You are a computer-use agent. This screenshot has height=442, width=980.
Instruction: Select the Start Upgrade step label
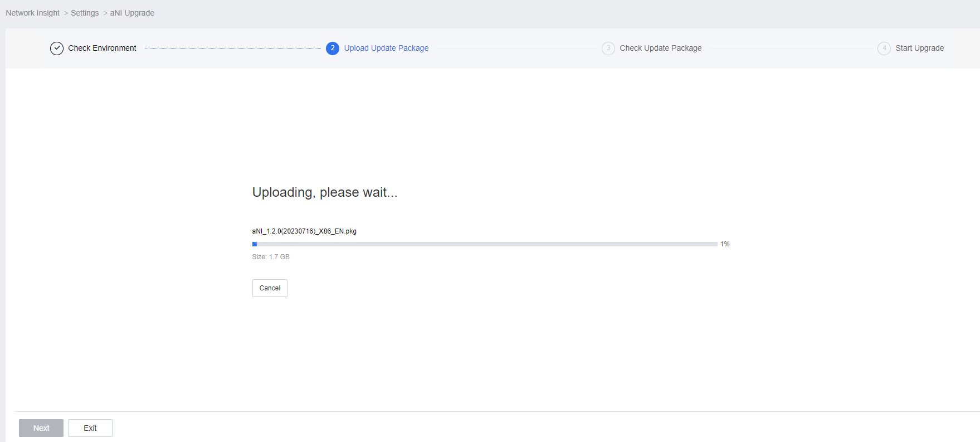point(919,48)
